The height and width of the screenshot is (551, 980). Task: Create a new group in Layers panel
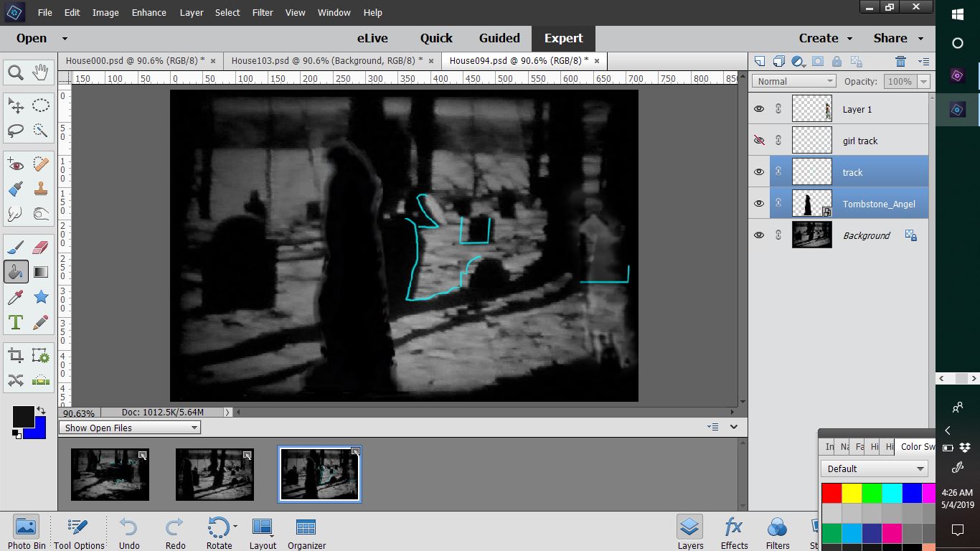point(779,62)
